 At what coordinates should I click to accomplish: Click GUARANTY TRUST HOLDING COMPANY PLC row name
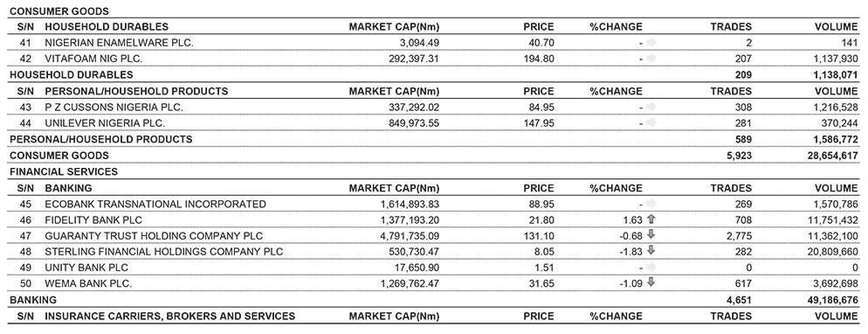point(154,236)
